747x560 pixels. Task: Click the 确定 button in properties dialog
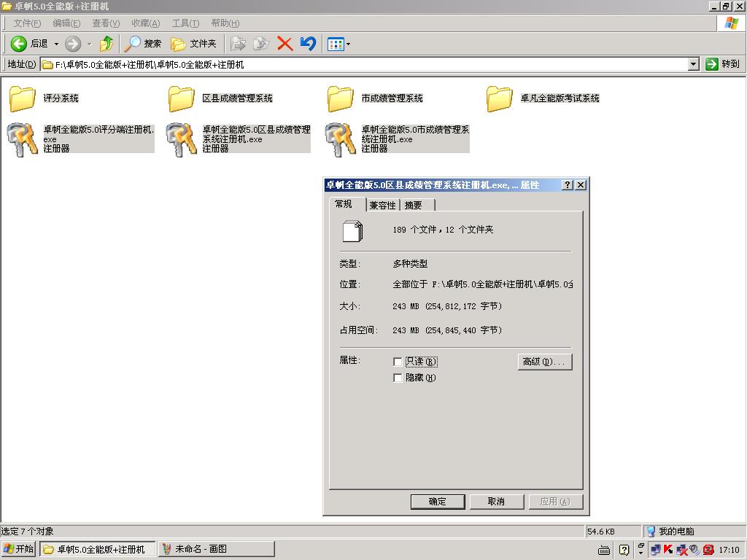click(x=437, y=502)
